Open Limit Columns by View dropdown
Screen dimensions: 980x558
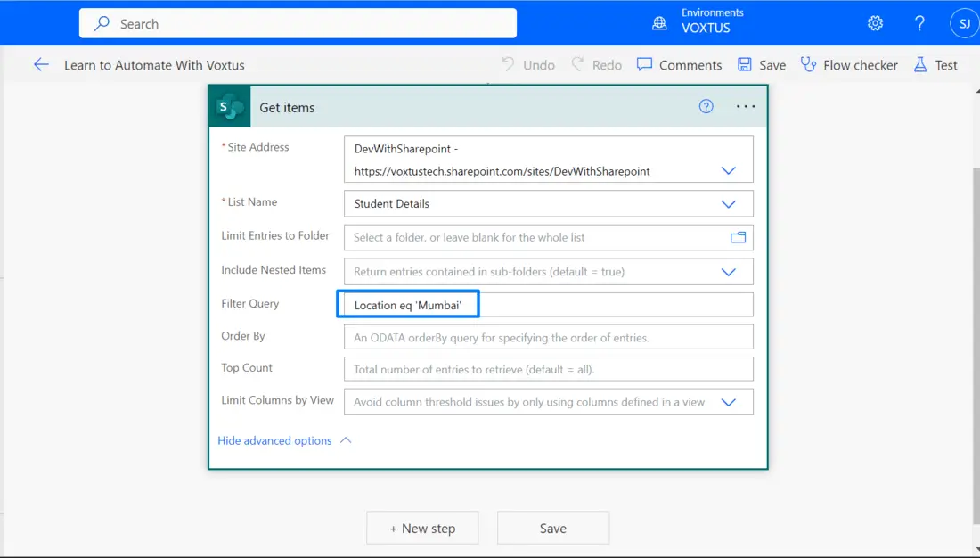[728, 402]
